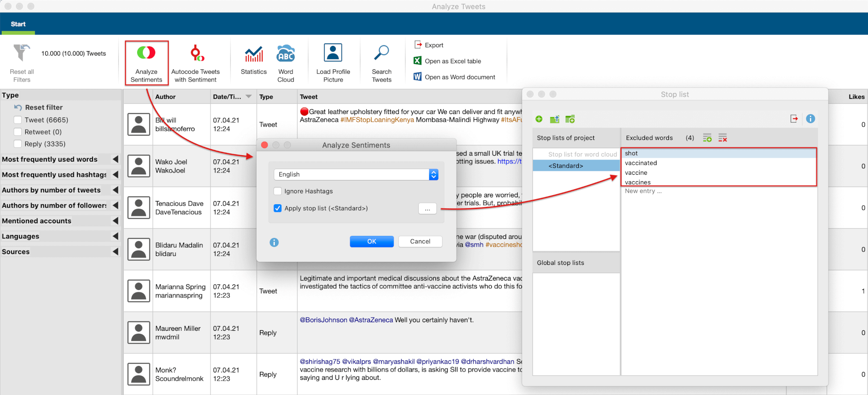
Task: Open the Word Cloud tool
Action: (286, 63)
